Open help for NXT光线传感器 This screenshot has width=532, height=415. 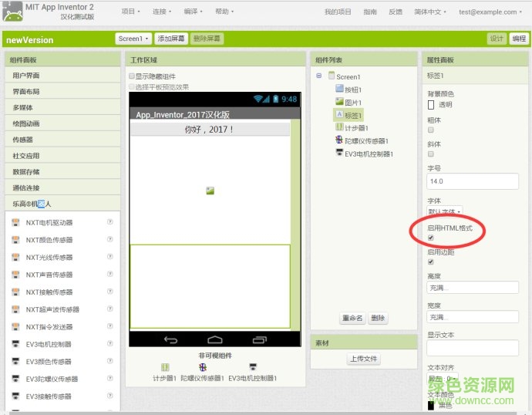tap(110, 257)
